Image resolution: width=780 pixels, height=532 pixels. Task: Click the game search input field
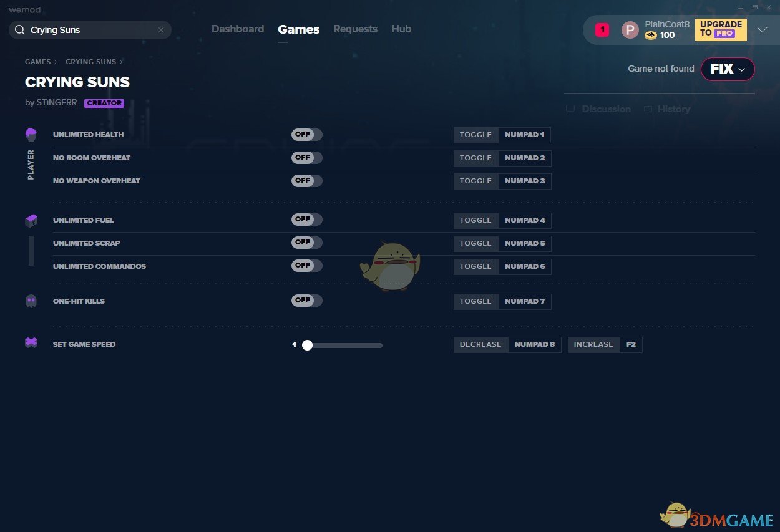(90, 30)
